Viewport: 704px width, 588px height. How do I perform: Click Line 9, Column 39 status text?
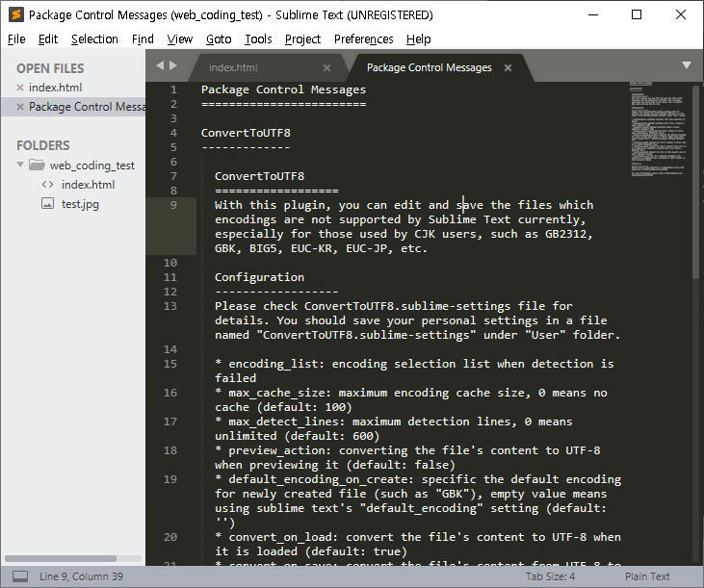(81, 576)
